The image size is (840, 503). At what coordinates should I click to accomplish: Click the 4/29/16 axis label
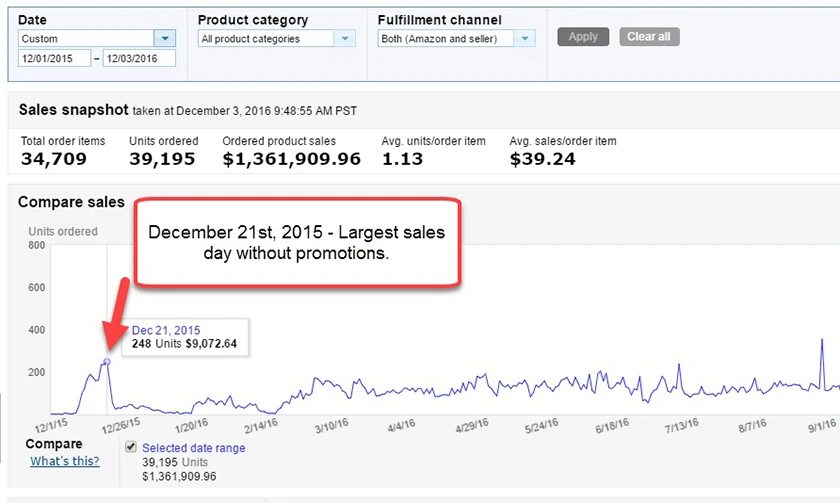click(472, 426)
